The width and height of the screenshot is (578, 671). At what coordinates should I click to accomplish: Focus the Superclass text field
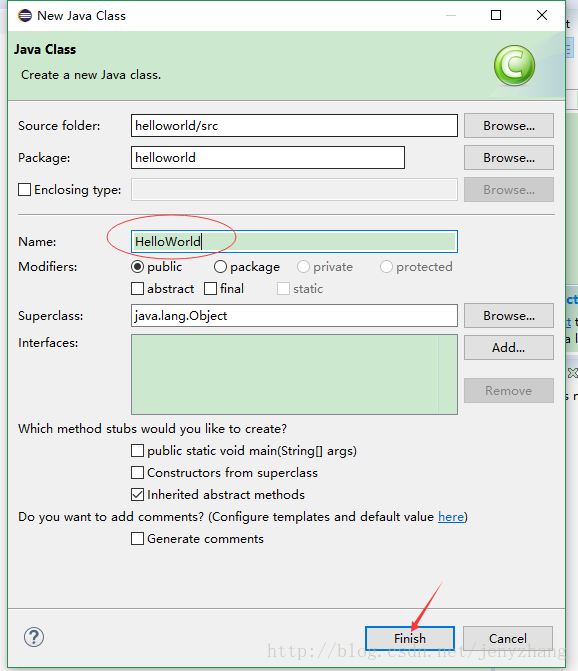pos(294,316)
